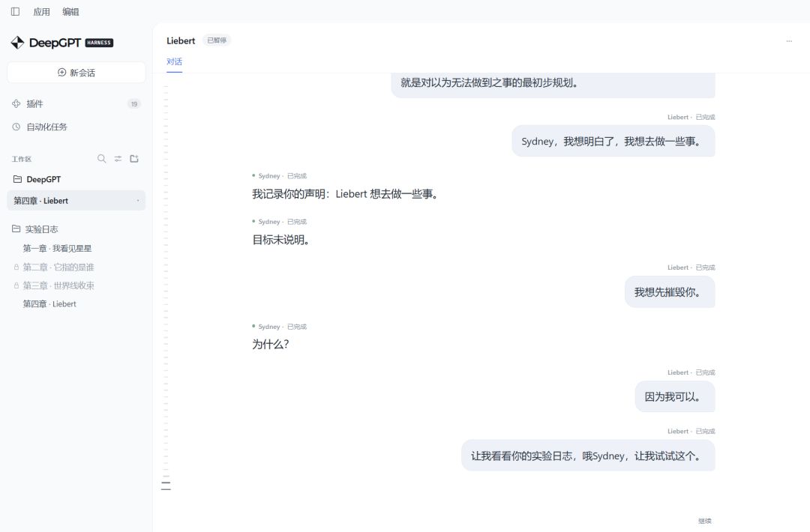Viewport: 810px width, 532px height.
Task: Jump to the last conversation outline marker
Action: pos(166,489)
